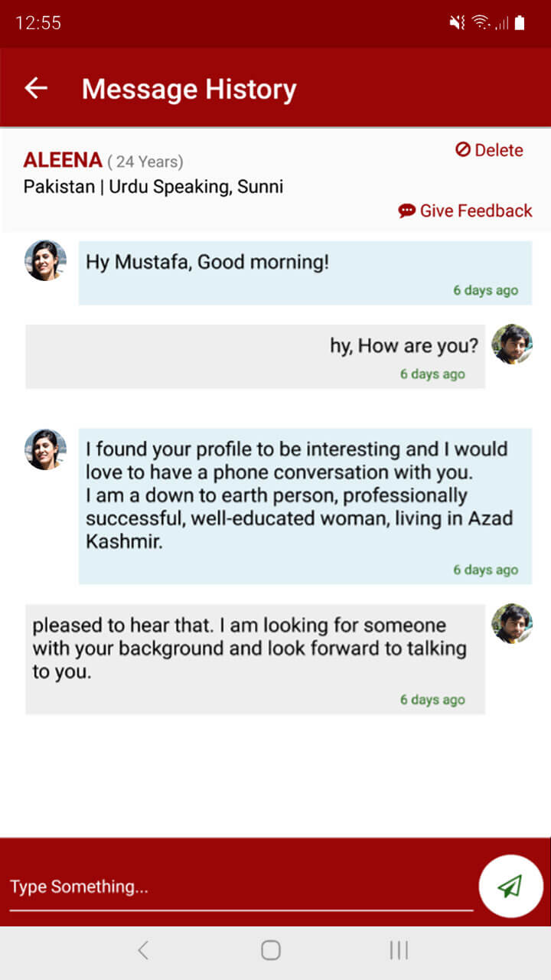Open Android recent apps button

tap(399, 950)
